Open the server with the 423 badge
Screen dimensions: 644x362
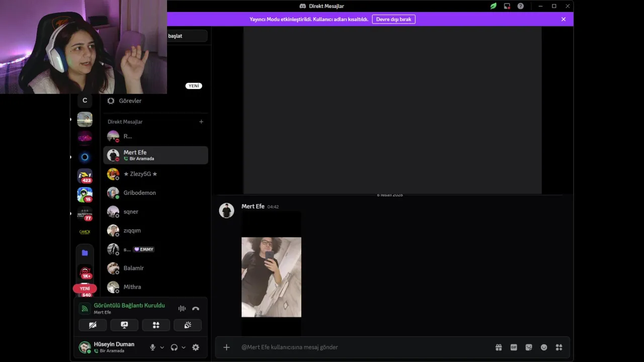point(85,175)
